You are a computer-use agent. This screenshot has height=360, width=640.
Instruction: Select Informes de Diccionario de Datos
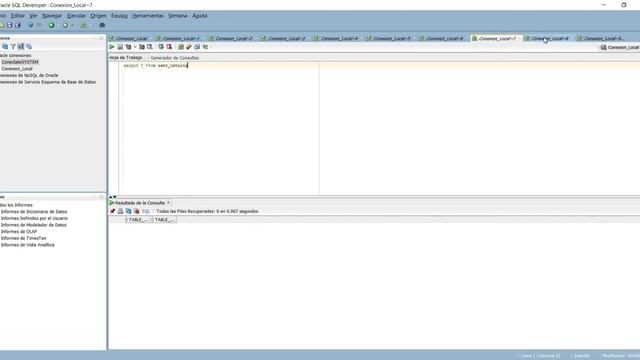tap(34, 212)
